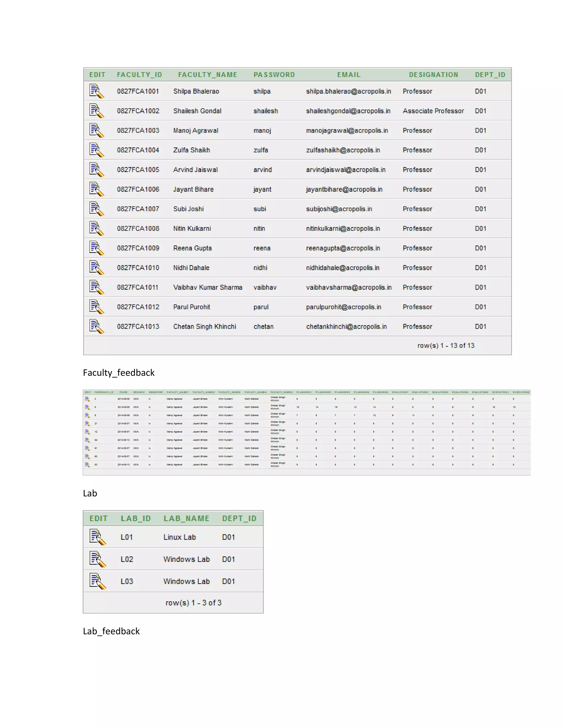Click first edit icon in Faculty_feedback table
The height and width of the screenshot is (728, 563).
(87, 399)
